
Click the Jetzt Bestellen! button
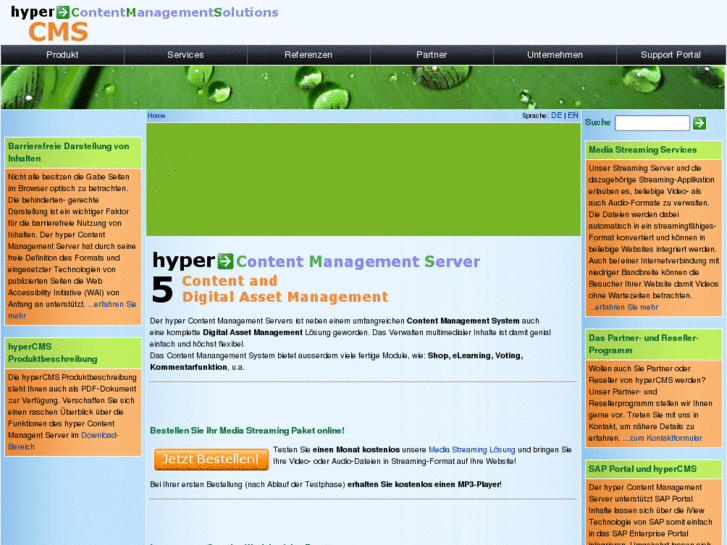click(x=211, y=459)
